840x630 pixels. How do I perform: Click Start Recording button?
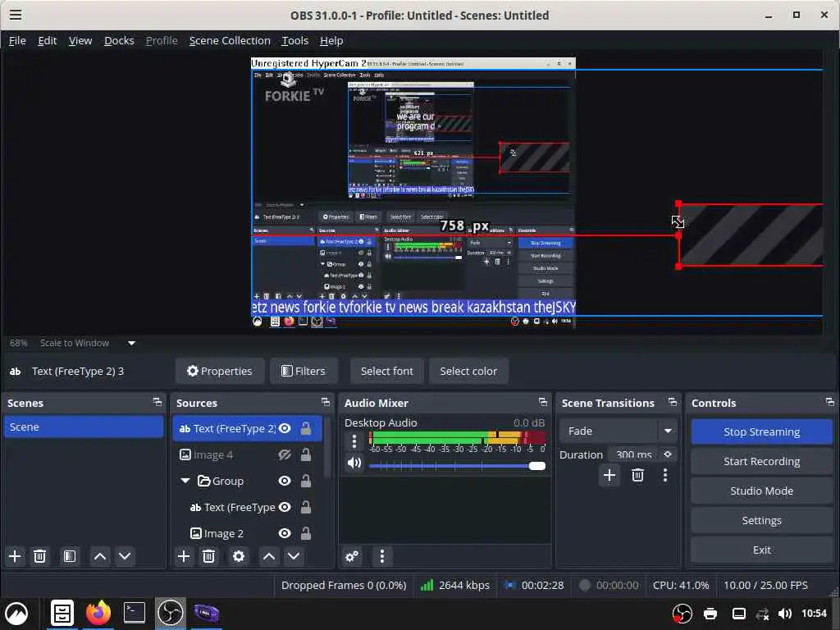[761, 461]
